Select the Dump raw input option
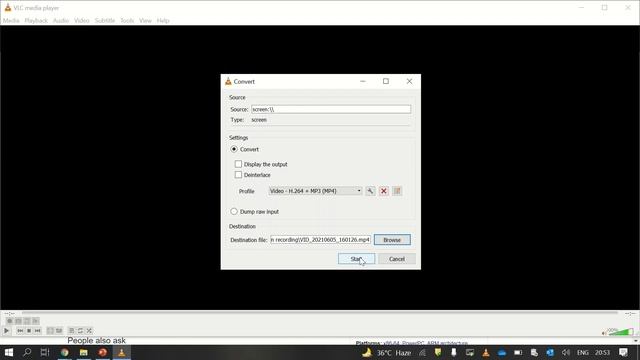Image resolution: width=640 pixels, height=360 pixels. tap(234, 211)
